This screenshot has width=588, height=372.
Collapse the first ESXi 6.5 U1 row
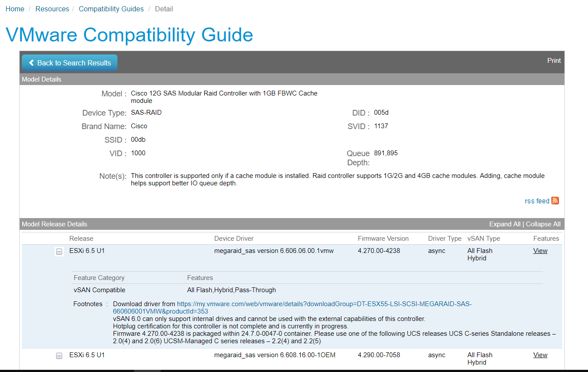pyautogui.click(x=59, y=252)
